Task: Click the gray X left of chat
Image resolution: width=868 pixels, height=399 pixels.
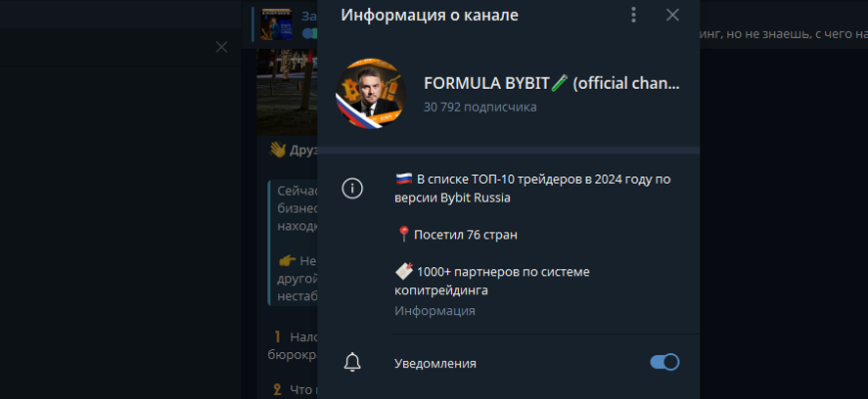Action: [x=221, y=47]
